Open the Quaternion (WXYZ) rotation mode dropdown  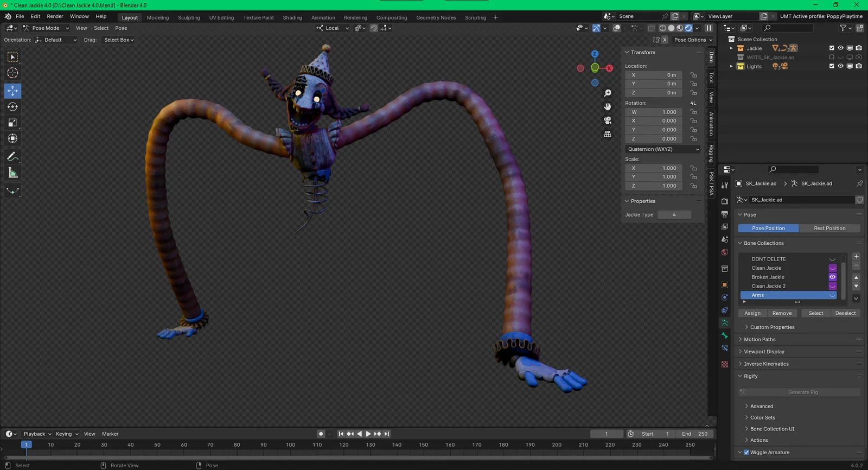(663, 149)
